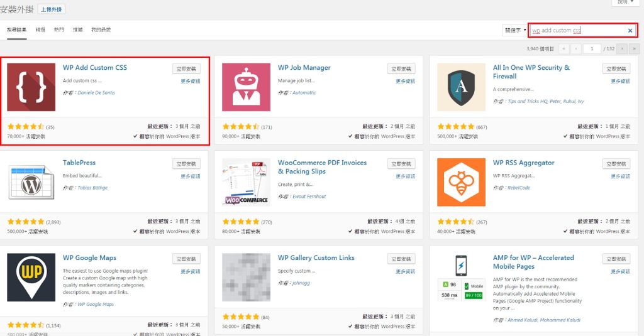644x336 pixels.
Task: Click the WP Gallery Custom Links thumbnail
Action: point(246,278)
